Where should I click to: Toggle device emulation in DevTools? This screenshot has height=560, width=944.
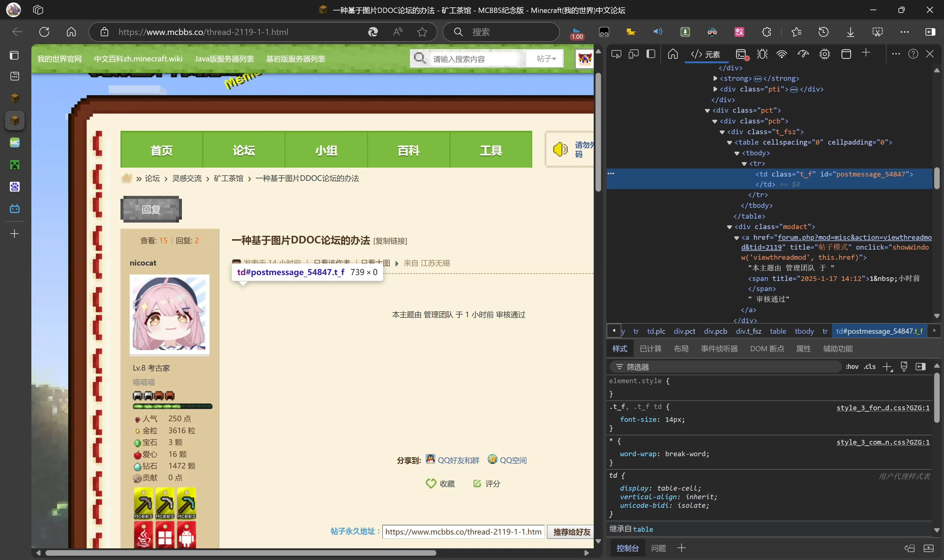(633, 54)
